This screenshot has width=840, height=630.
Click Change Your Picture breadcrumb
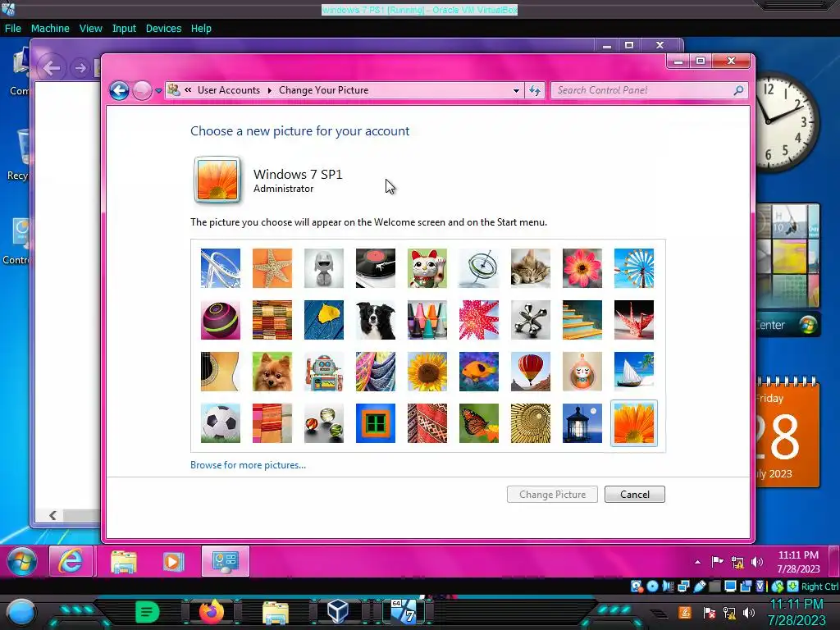tap(323, 90)
